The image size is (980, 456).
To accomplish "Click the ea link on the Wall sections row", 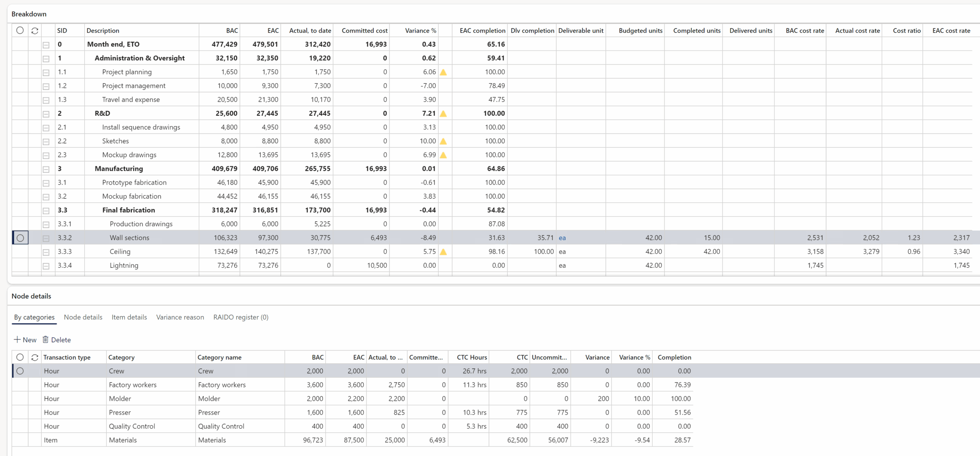I will (x=562, y=238).
